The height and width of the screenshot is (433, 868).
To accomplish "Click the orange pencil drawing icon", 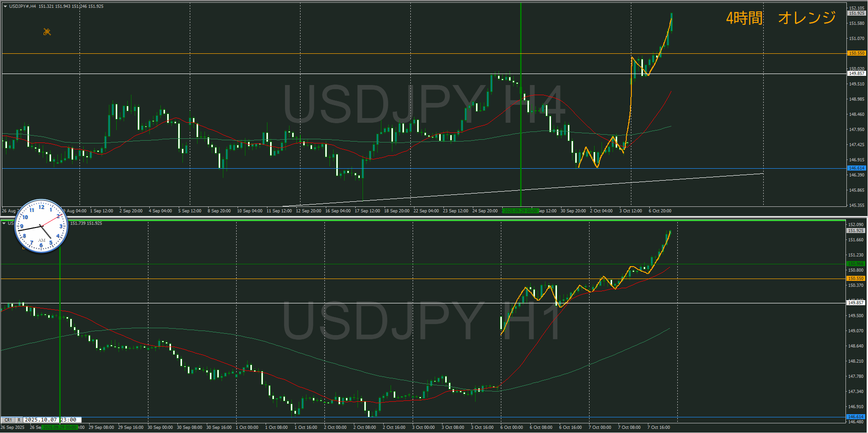I will [47, 32].
